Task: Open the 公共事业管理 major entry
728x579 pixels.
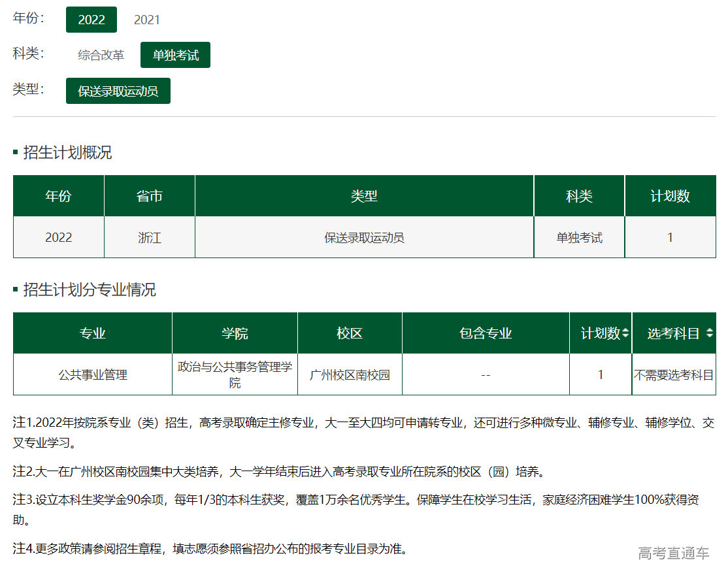Action: pos(93,375)
